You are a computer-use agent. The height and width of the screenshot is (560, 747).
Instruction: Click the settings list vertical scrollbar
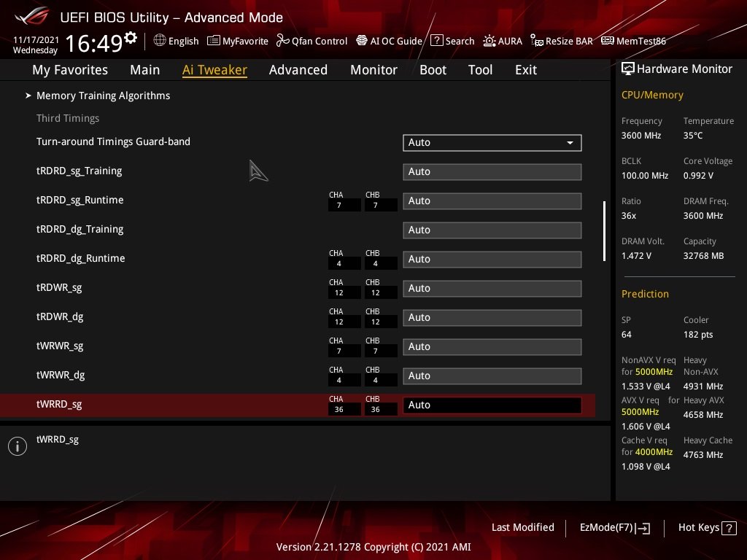pos(604,231)
